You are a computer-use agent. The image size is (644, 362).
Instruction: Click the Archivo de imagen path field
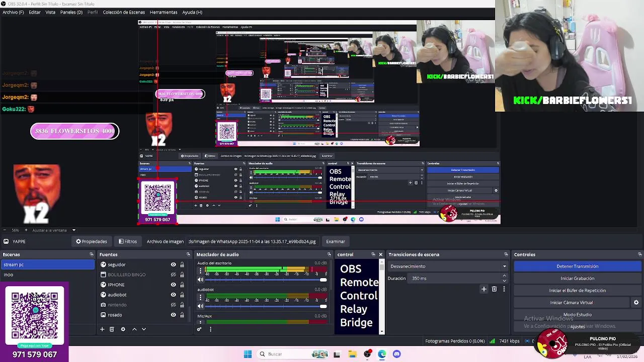click(x=252, y=241)
